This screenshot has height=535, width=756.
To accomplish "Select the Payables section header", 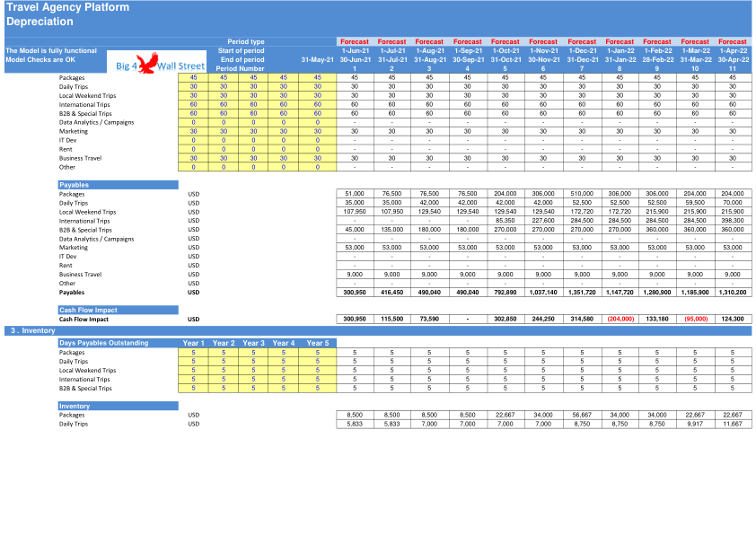I will tap(119, 185).
